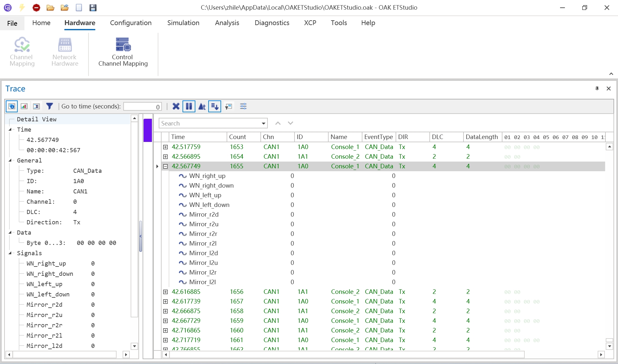Open the Diagnostics ribbon tab
The image size is (618, 364).
(x=272, y=23)
